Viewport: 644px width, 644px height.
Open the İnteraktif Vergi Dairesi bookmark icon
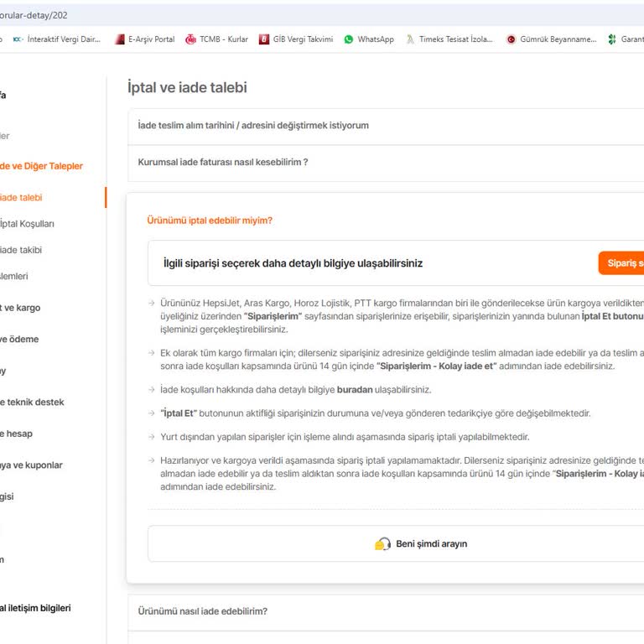point(18,39)
